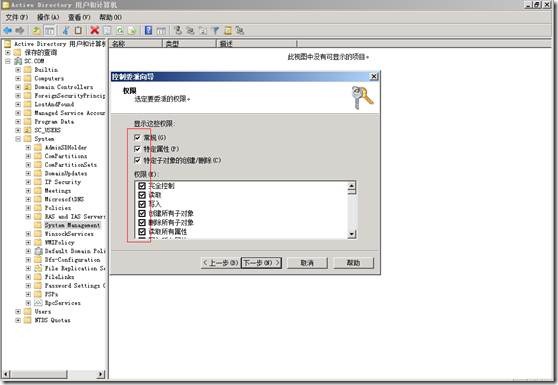This screenshot has height=385, width=558.
Task: Expand the MicrosoftDNS node
Action: coord(28,199)
